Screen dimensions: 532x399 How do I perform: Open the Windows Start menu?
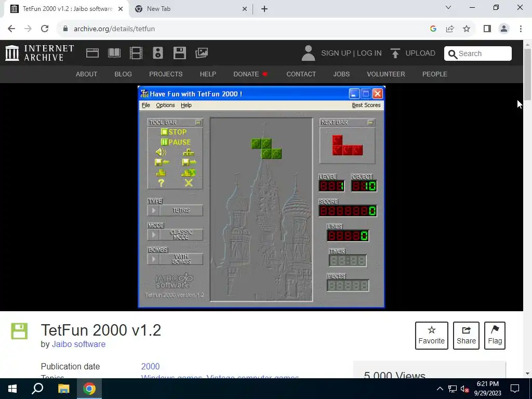[12, 389]
